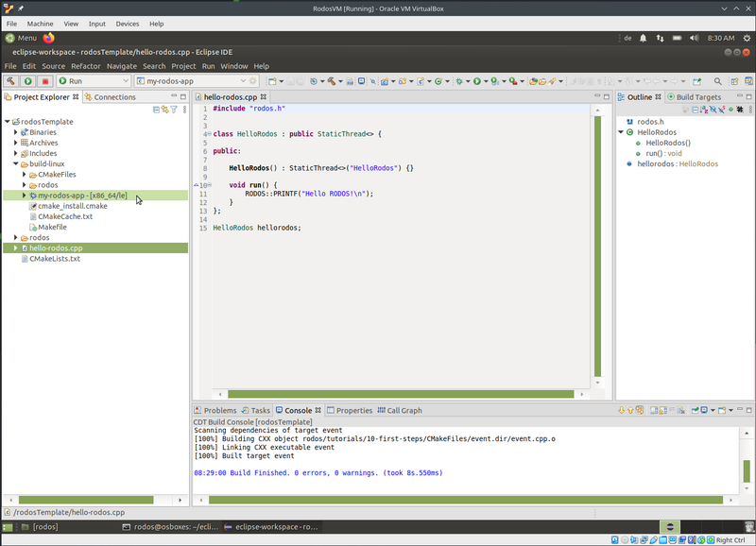Viewport: 756px width, 546px height.
Task: Switch to the Build Targets tab
Action: 697,96
